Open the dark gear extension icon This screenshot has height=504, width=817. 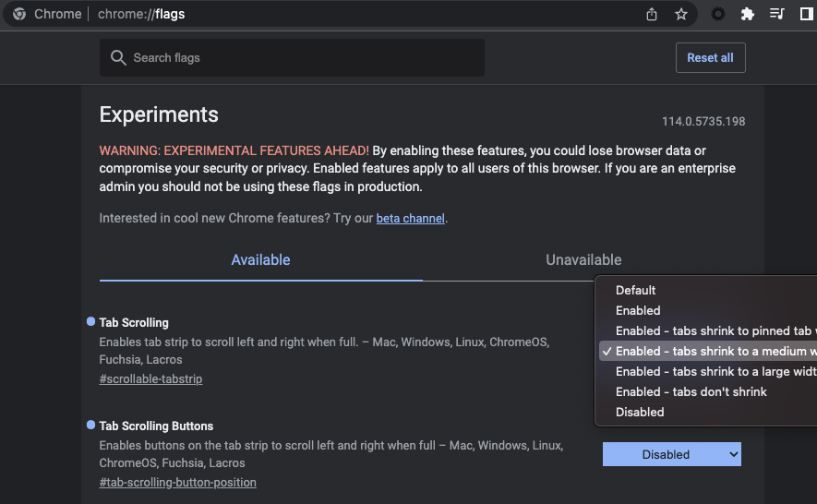point(718,14)
